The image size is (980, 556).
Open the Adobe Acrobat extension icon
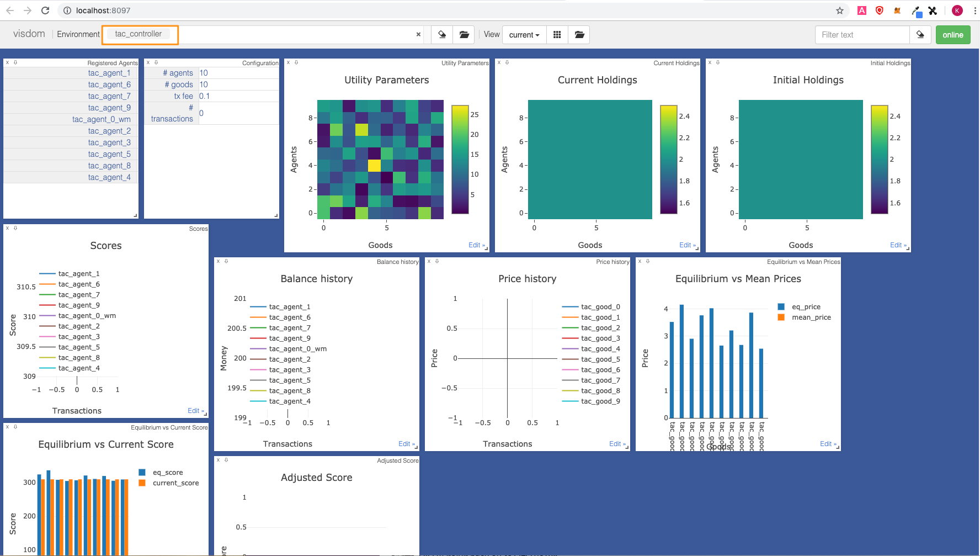(862, 10)
